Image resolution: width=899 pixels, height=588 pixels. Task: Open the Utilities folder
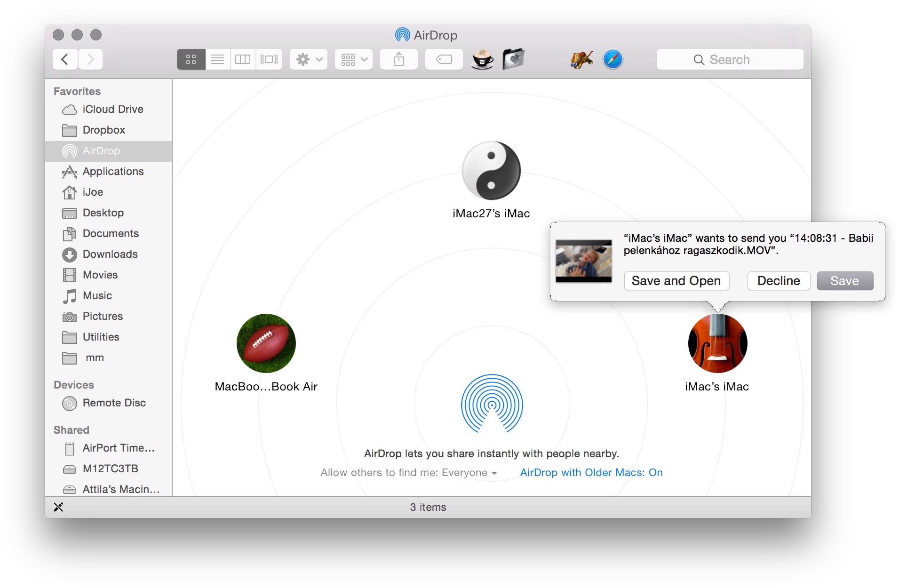pyautogui.click(x=109, y=337)
